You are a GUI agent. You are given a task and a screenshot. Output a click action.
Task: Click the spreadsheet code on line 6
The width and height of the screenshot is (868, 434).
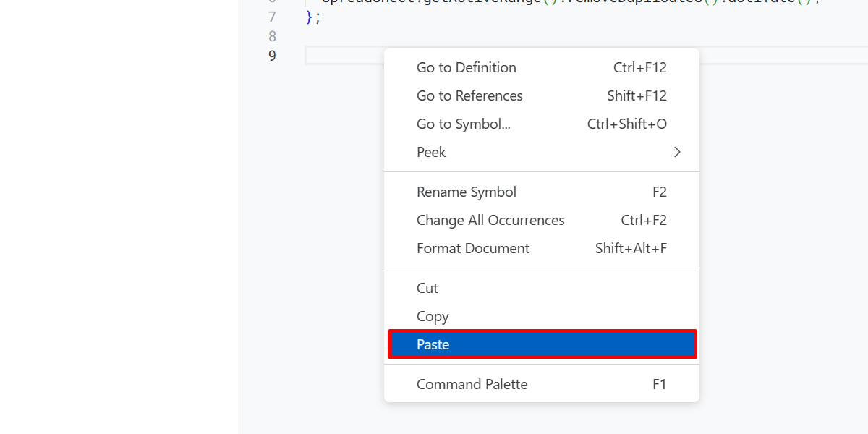434,2
